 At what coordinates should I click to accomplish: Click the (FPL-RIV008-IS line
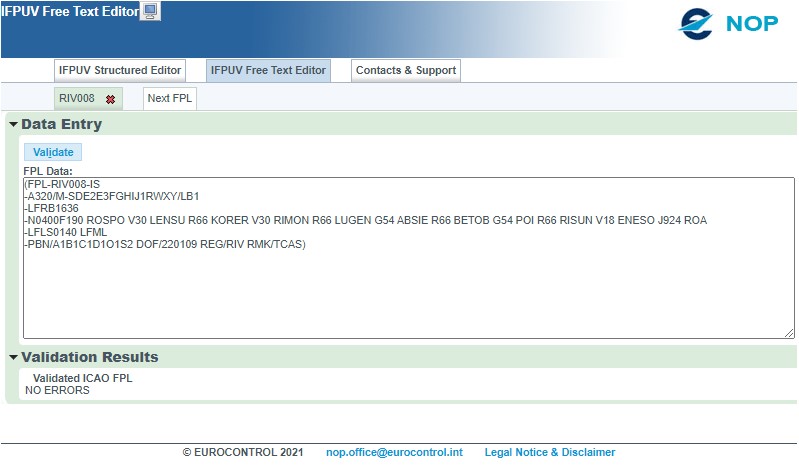tap(62, 184)
